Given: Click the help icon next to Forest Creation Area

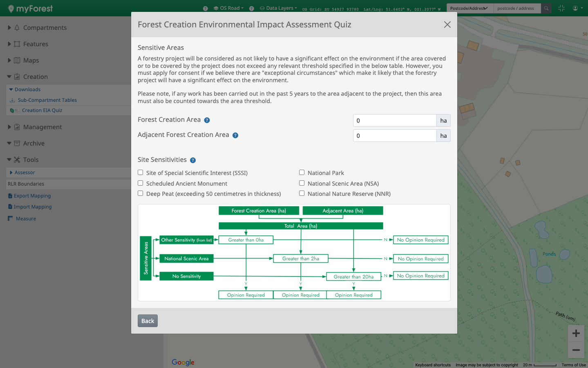Looking at the screenshot, I should [207, 120].
